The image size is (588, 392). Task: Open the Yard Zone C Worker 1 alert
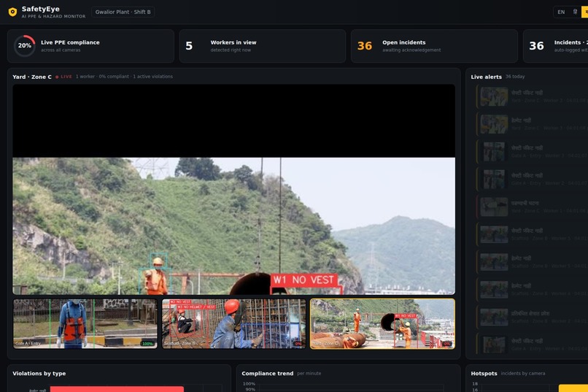coord(532,207)
